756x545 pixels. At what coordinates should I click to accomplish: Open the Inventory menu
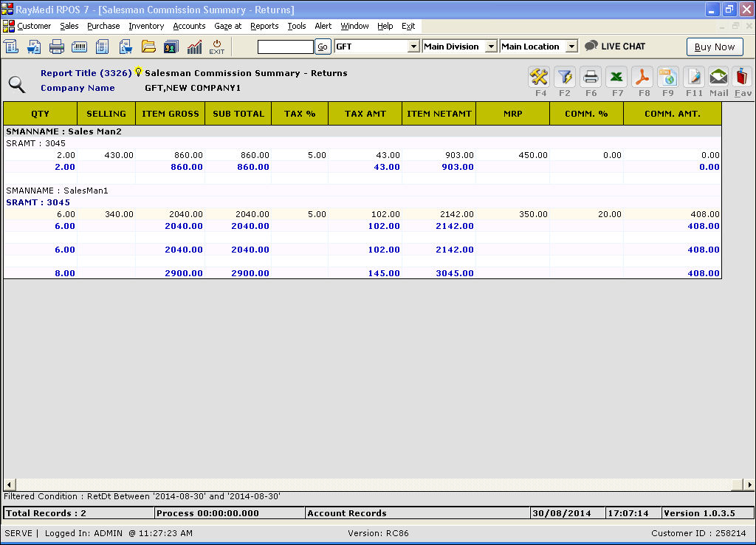(x=146, y=26)
